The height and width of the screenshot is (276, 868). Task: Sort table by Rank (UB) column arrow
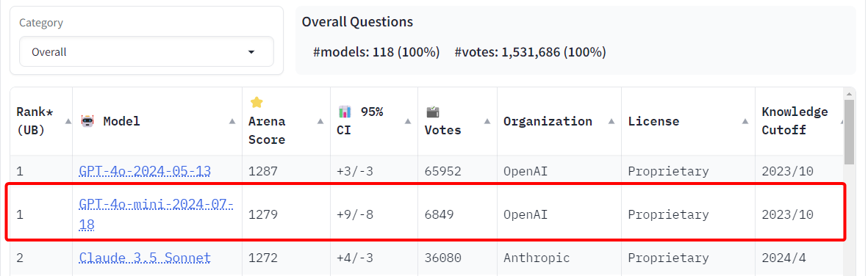tap(68, 121)
